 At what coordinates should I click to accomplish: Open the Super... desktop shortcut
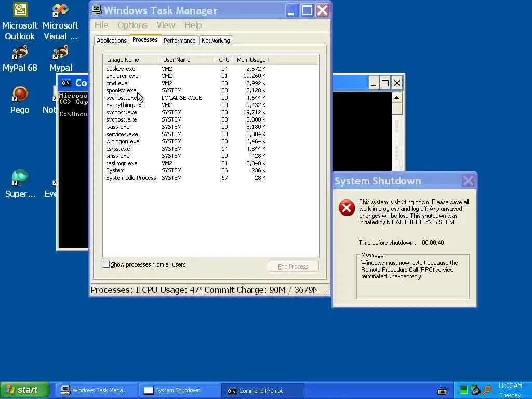[20, 184]
